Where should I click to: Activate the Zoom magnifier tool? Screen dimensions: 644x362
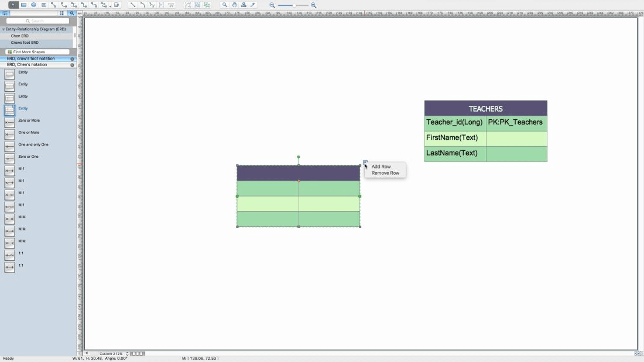click(225, 5)
